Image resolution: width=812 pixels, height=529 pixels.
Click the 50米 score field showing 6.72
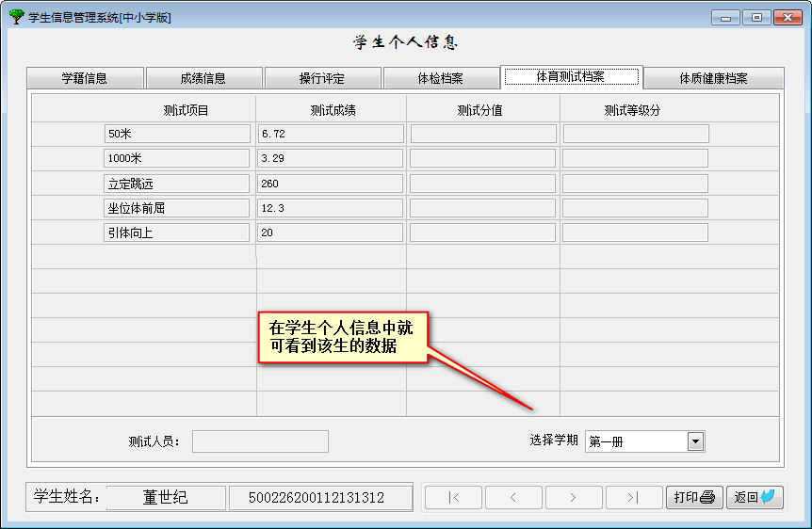pos(330,134)
